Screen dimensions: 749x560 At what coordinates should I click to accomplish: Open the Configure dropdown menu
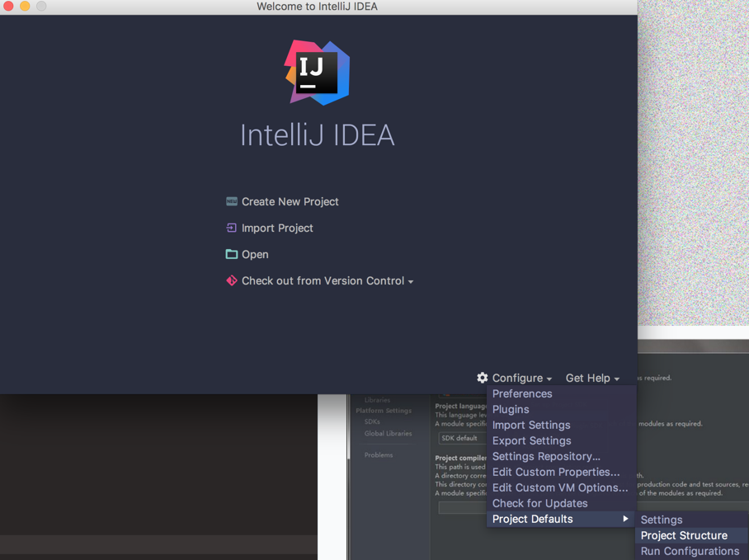point(521,378)
